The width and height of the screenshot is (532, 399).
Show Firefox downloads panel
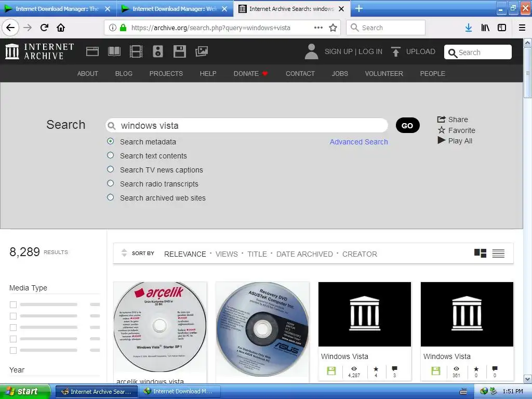[x=469, y=28]
